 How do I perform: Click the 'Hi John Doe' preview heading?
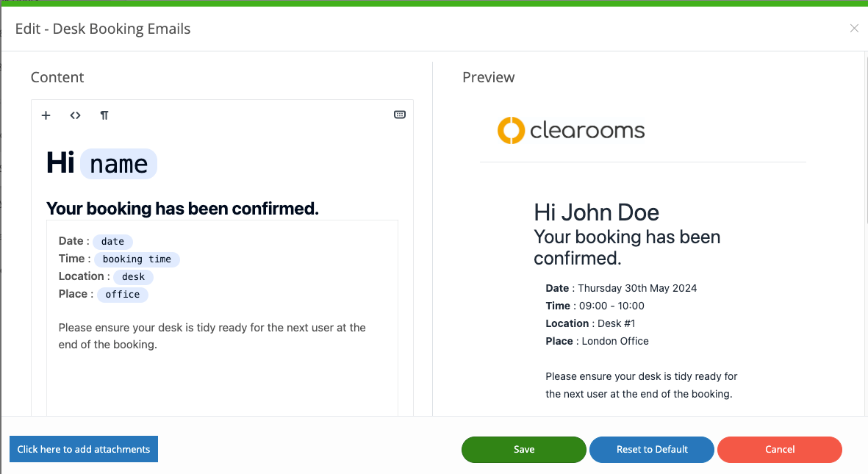(x=596, y=213)
